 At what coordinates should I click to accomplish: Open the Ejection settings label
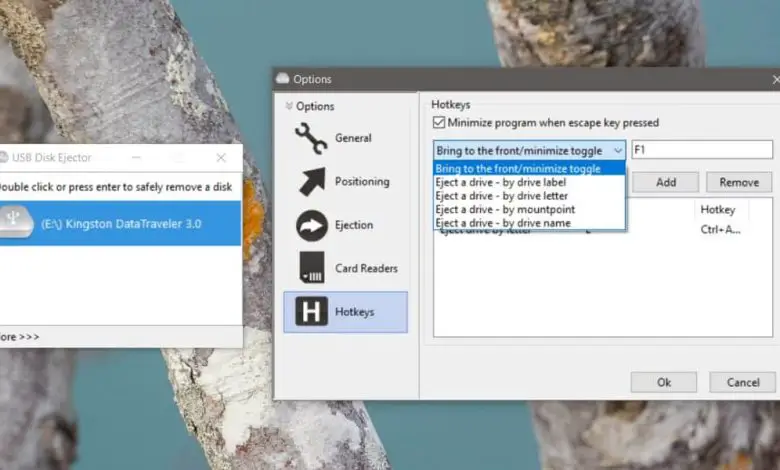pyautogui.click(x=354, y=225)
